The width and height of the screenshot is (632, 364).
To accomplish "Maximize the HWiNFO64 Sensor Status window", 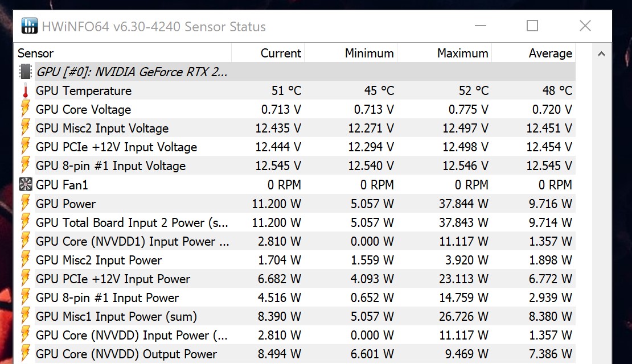I will 532,26.
